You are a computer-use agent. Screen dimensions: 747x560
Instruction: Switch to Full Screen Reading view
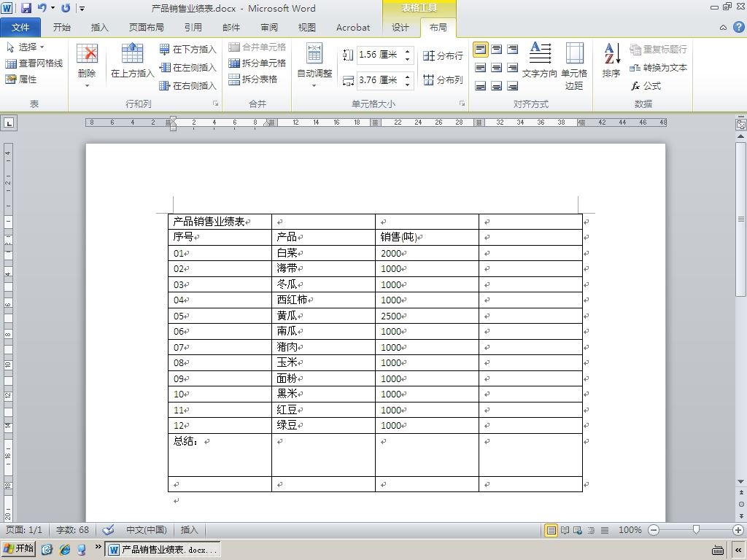[565, 530]
